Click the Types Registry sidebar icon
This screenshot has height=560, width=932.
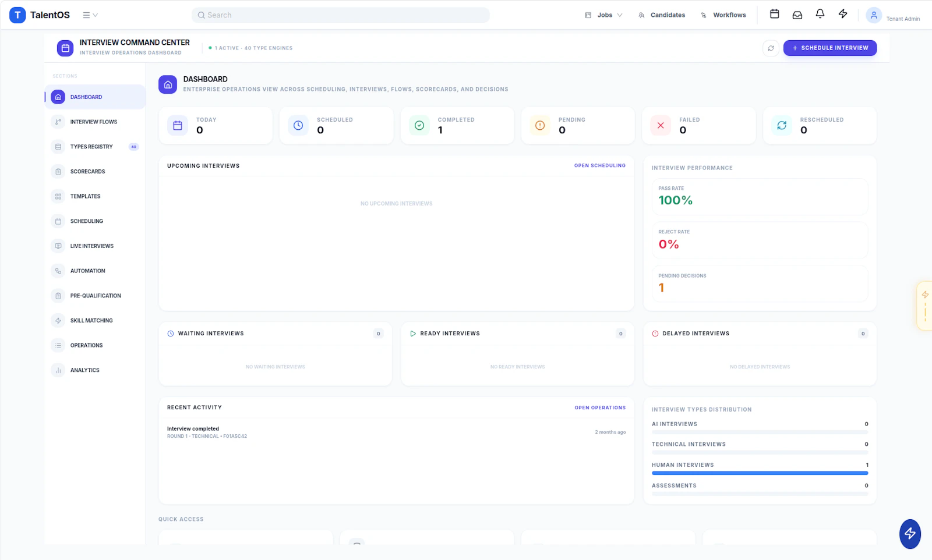coord(58,147)
